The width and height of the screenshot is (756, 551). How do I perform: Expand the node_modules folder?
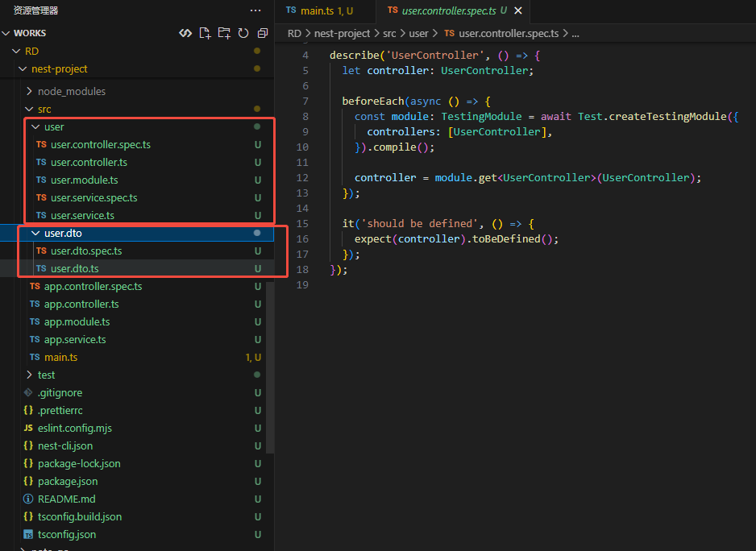pos(71,91)
